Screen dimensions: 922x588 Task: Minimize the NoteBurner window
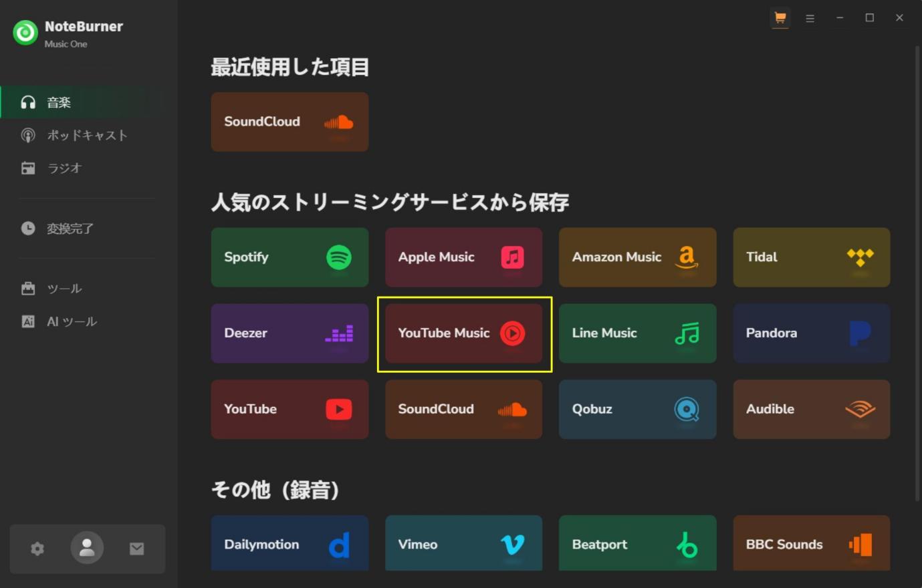840,18
